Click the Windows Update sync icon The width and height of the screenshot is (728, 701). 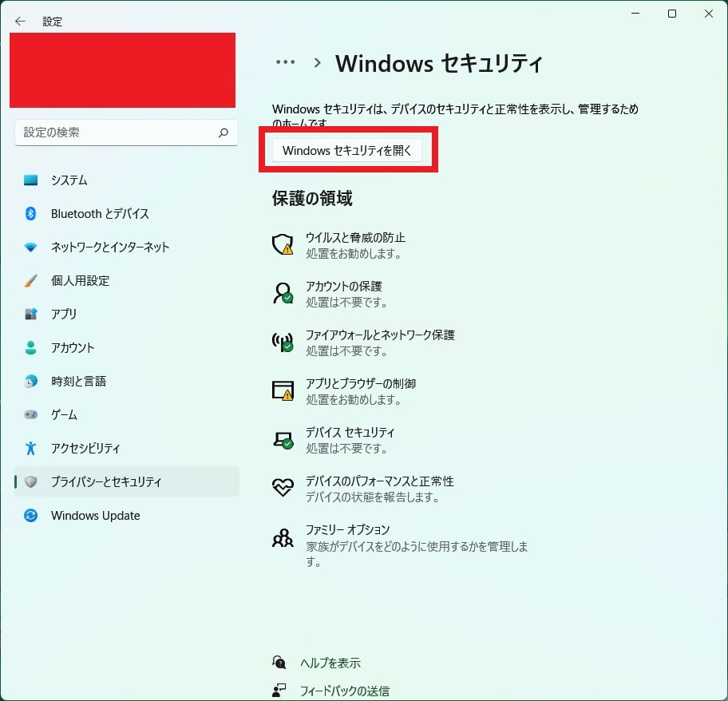(30, 515)
